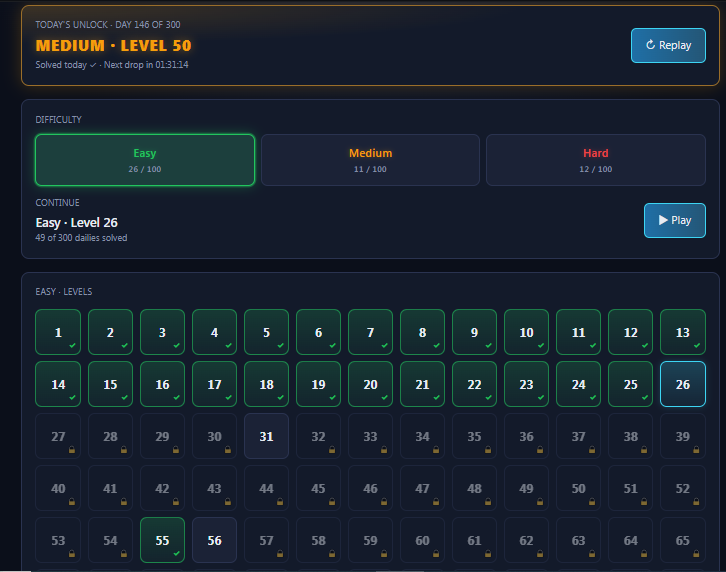Screen dimensions: 726x572
Task: Open completed level 2
Action: [110, 332]
